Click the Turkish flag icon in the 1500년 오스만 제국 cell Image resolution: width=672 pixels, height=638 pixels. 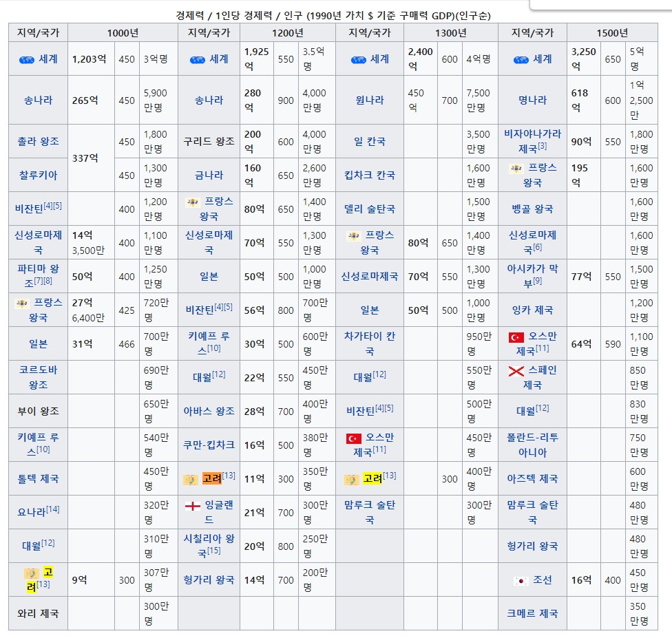[516, 337]
